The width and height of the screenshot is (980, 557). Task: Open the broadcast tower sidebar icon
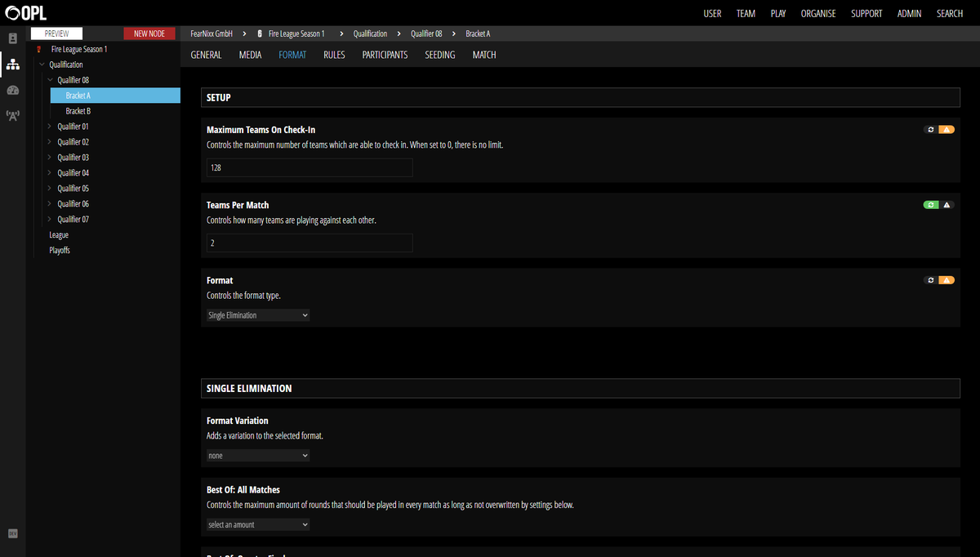(12, 115)
